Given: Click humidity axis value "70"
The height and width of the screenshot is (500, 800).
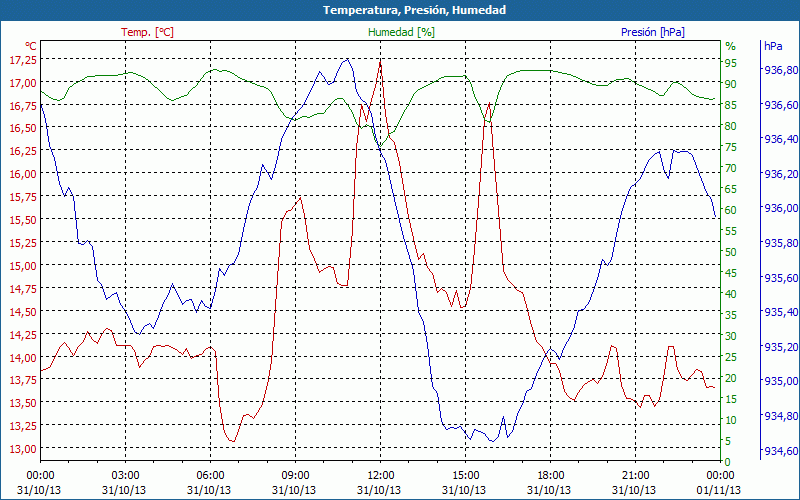Looking at the screenshot, I should tap(731, 168).
